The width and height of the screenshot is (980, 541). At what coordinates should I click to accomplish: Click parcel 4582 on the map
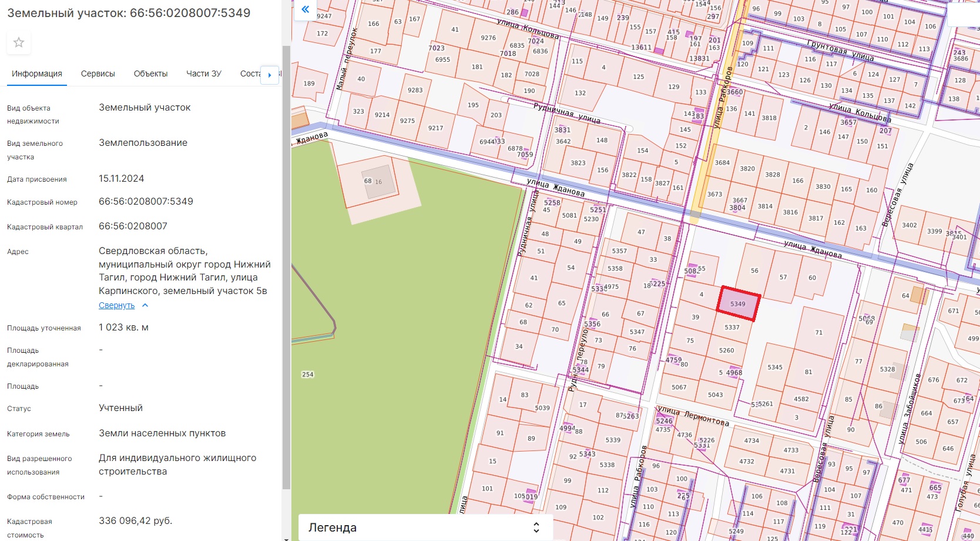click(801, 399)
